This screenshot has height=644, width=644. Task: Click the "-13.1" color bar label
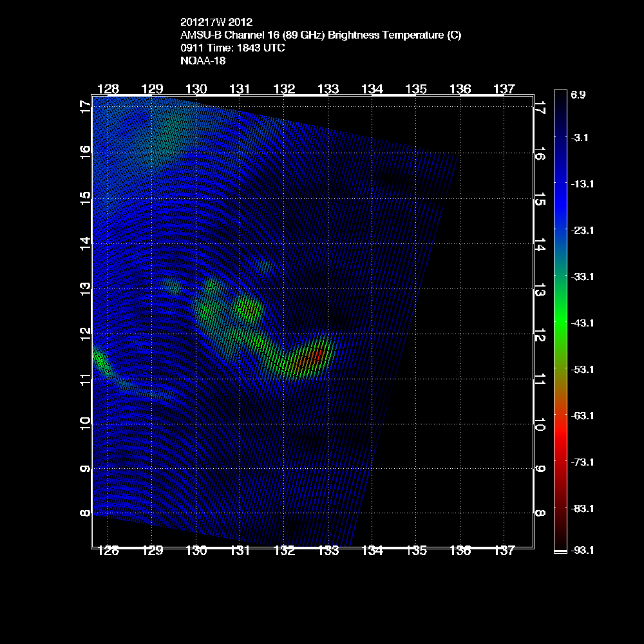tap(582, 184)
